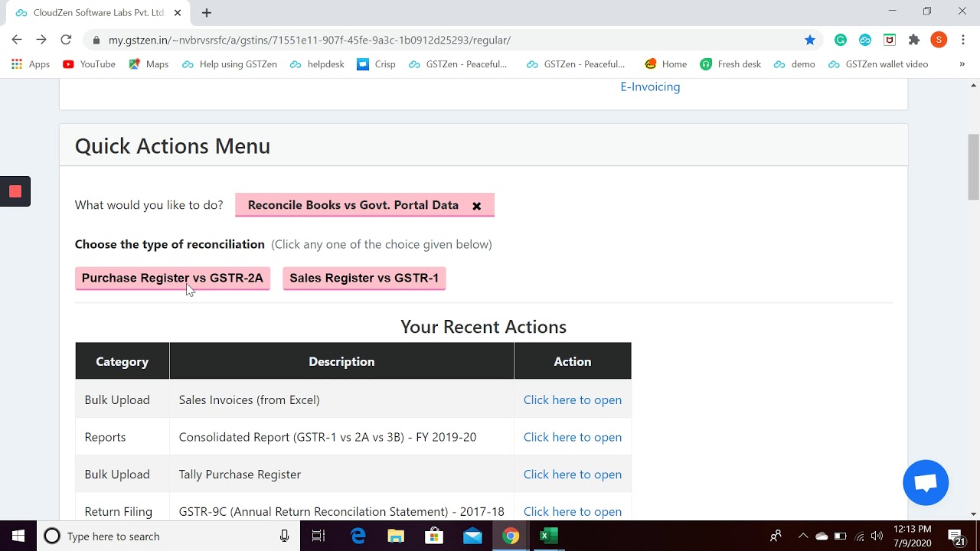Viewport: 980px width, 551px height.
Task: Choose Purchase Register vs GSTR-2A
Action: [172, 278]
